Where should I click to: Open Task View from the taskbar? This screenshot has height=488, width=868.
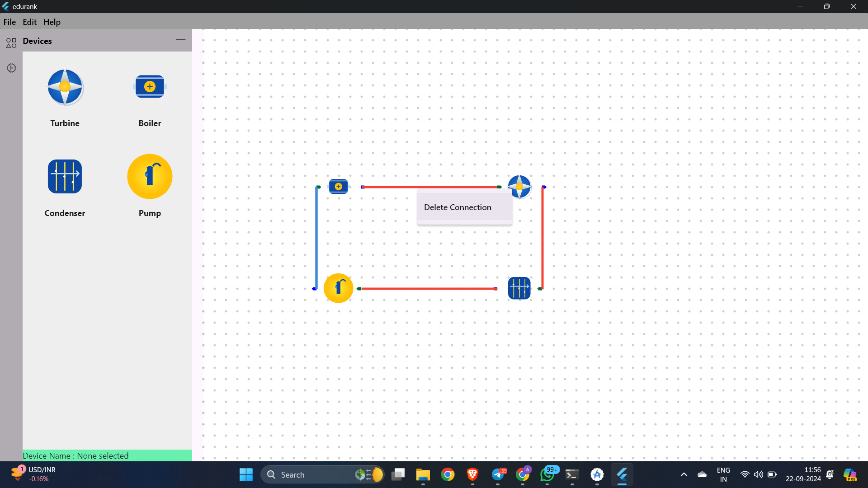click(398, 474)
